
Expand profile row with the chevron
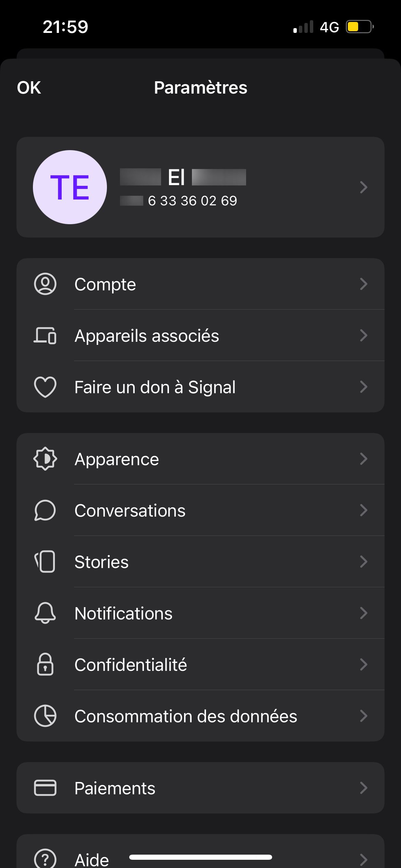click(363, 187)
